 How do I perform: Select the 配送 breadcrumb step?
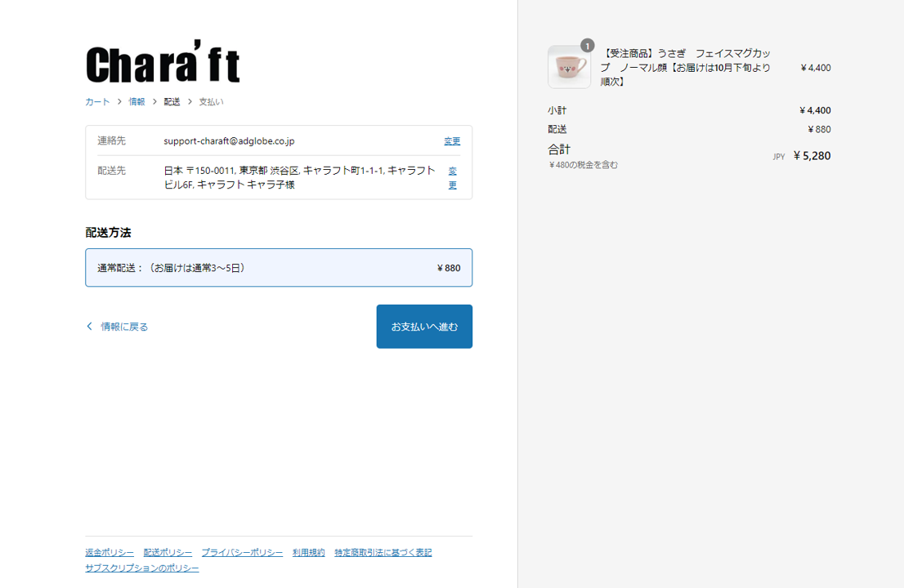[x=172, y=102]
